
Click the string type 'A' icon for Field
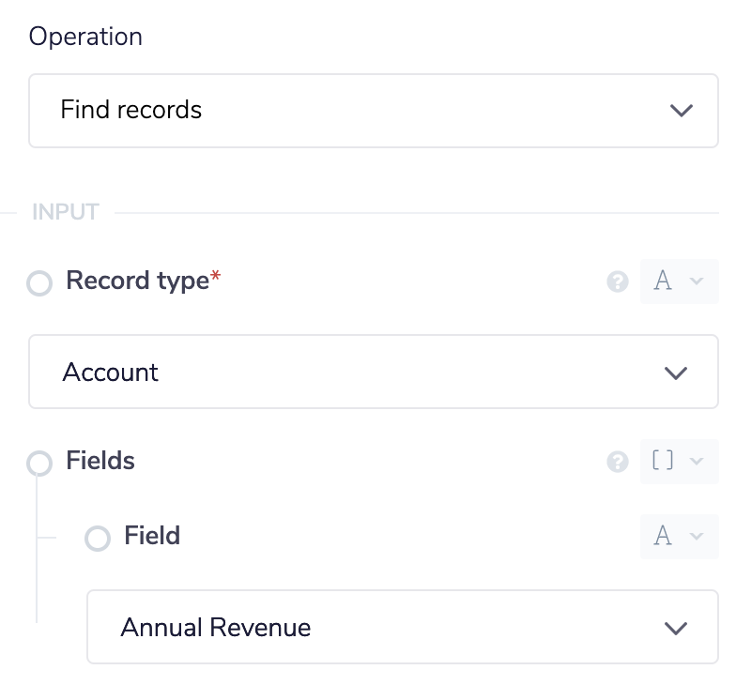point(663,536)
